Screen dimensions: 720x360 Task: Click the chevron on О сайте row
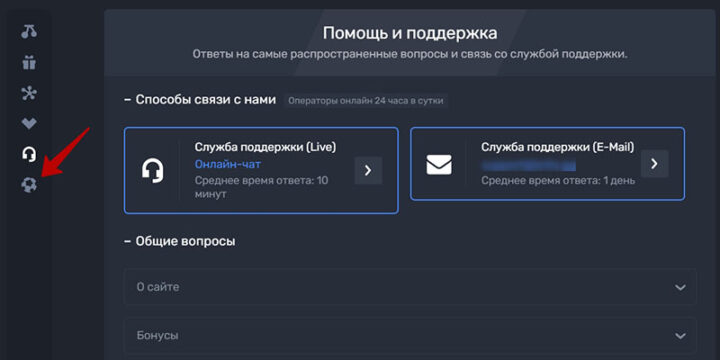[680, 287]
